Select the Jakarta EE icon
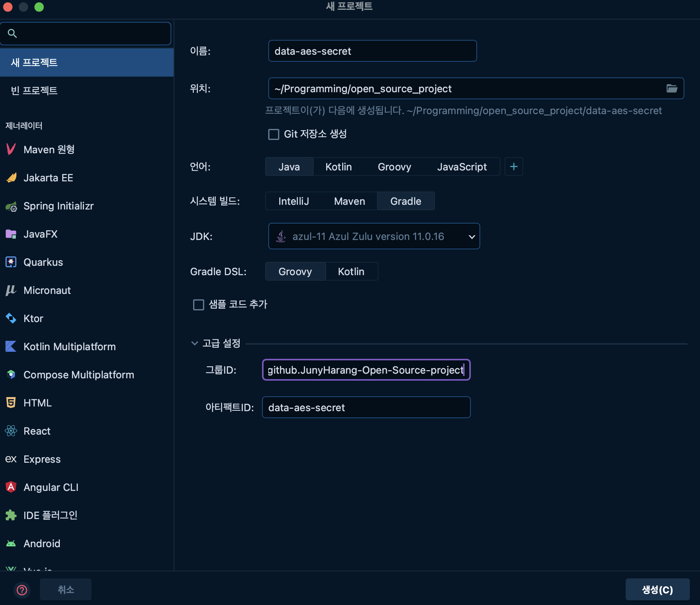Screen dimensions: 700x605 [11, 177]
